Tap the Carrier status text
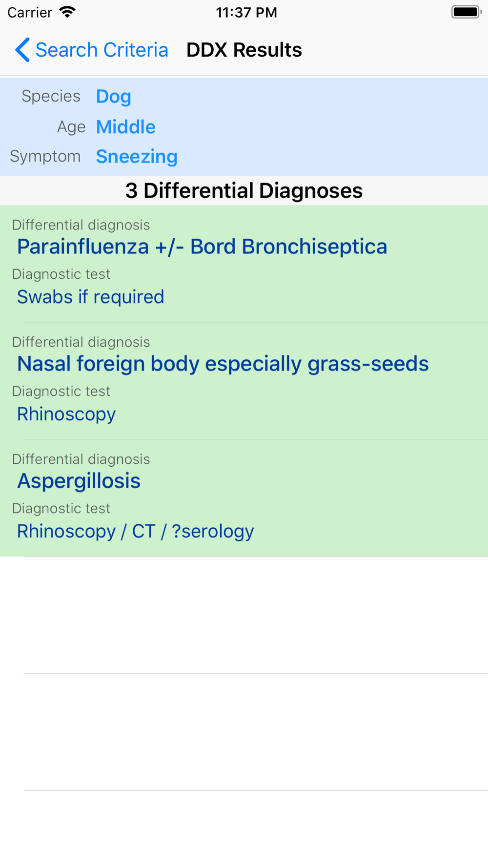The width and height of the screenshot is (488, 868). click(x=30, y=12)
